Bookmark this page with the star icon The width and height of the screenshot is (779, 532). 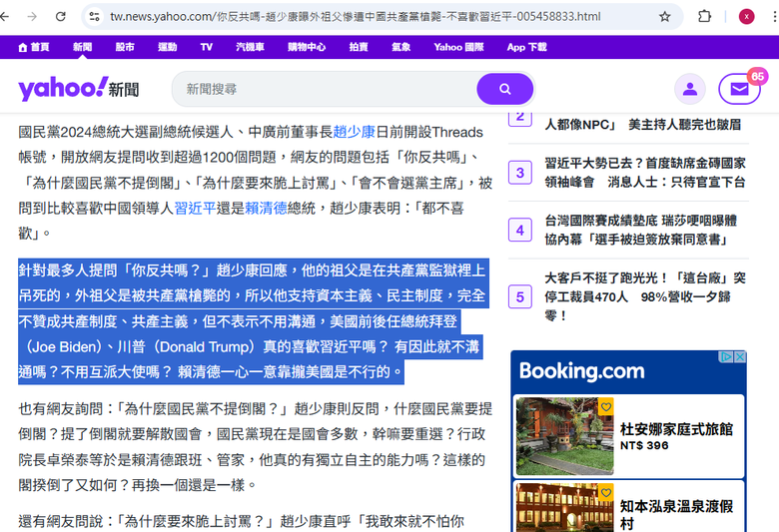tap(665, 17)
